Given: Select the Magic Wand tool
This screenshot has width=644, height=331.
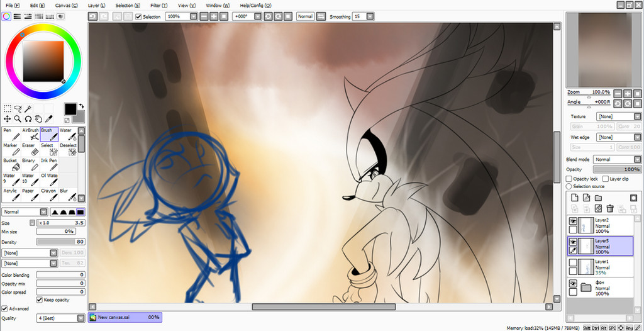Looking at the screenshot, I should click(x=28, y=109).
